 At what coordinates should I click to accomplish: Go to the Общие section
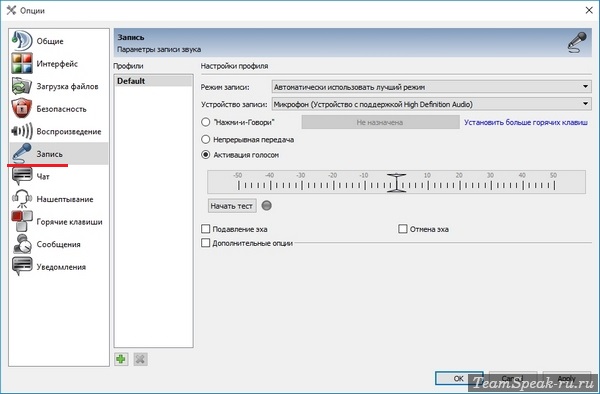[x=50, y=41]
